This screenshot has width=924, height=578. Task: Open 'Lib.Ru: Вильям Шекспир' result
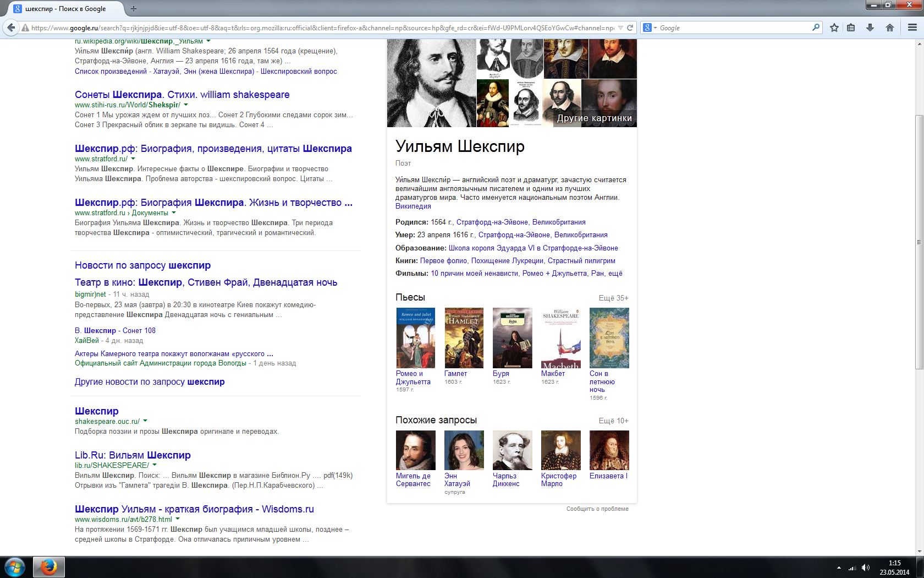[133, 455]
